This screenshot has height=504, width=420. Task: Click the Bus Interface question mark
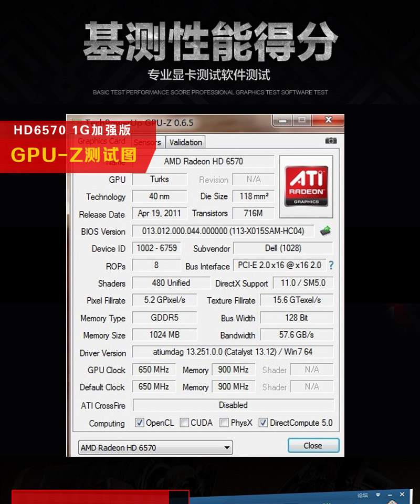point(331,265)
